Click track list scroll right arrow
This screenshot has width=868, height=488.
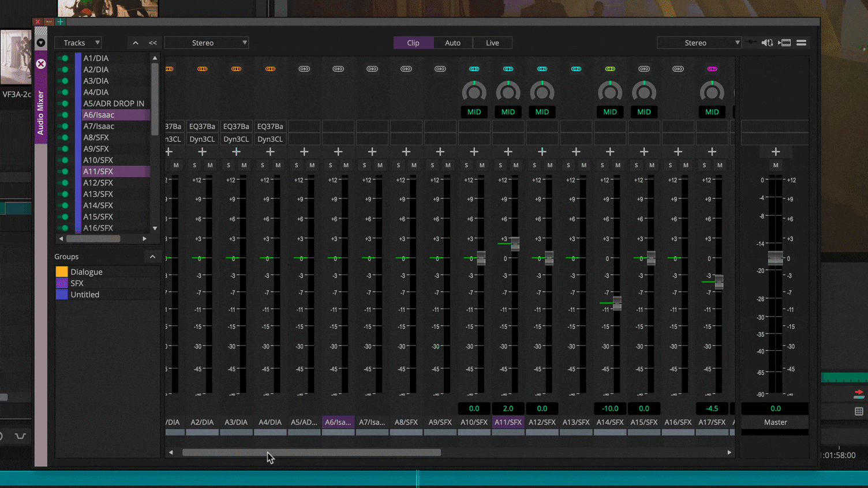pyautogui.click(x=144, y=238)
